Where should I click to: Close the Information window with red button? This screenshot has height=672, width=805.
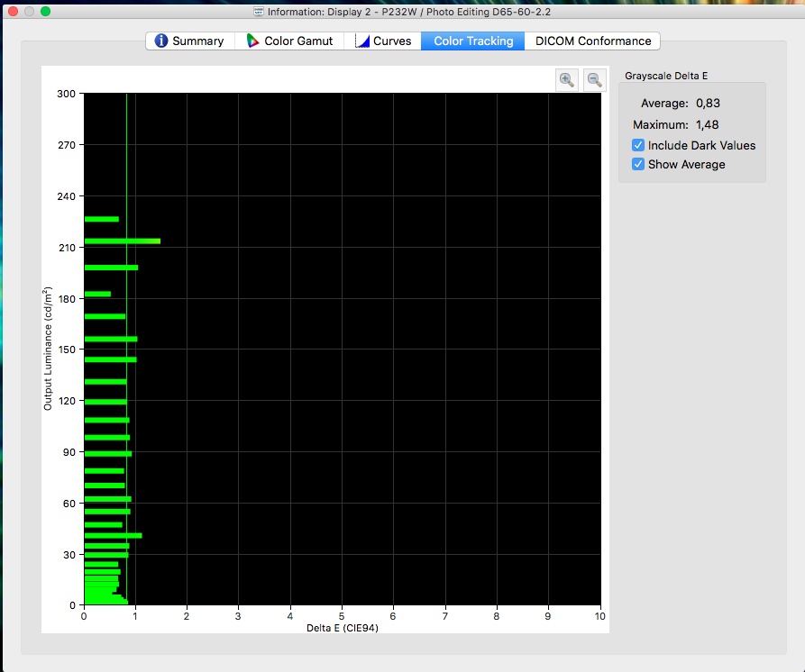(x=14, y=12)
